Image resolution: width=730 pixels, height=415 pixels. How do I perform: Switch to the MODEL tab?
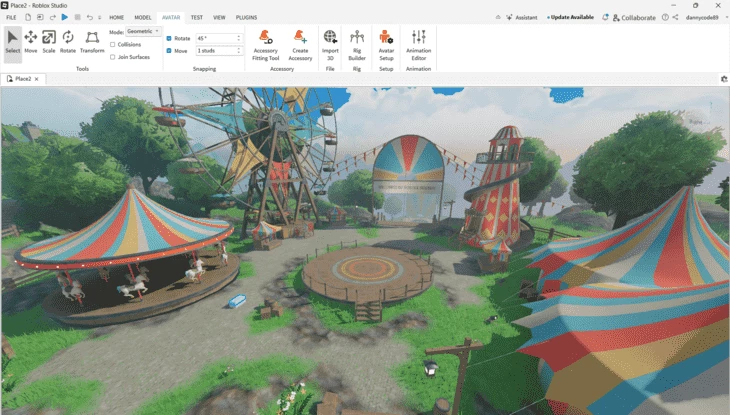point(143,17)
